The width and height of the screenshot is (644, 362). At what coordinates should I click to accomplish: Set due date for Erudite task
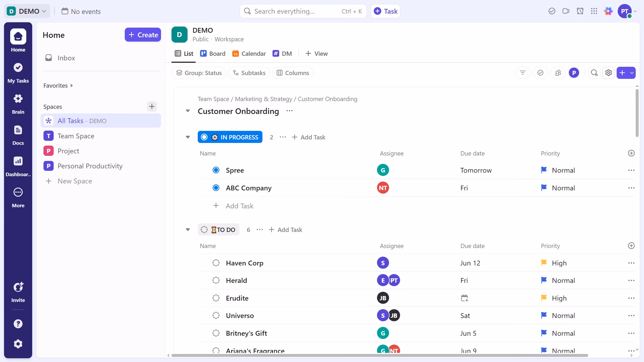[464, 298]
